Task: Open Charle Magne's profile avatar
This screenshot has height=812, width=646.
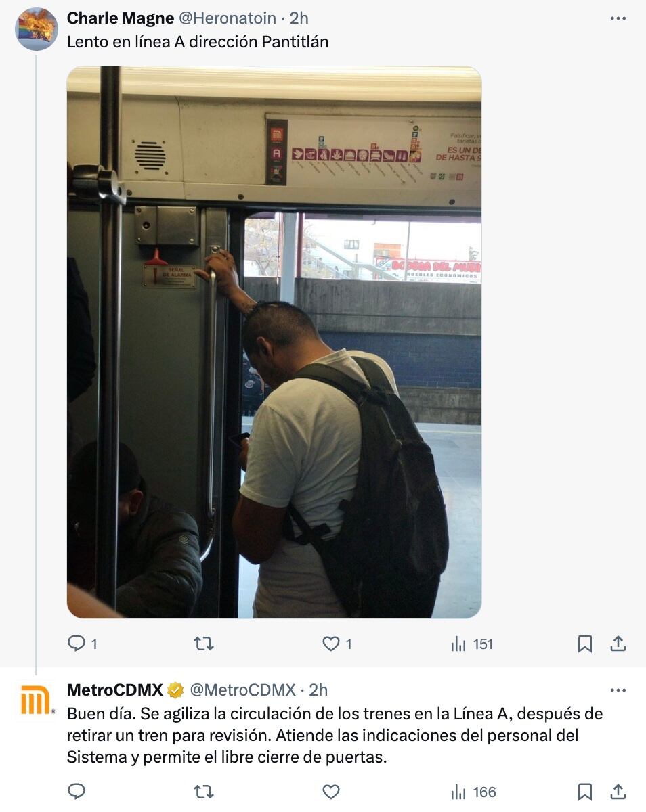Action: tap(37, 29)
